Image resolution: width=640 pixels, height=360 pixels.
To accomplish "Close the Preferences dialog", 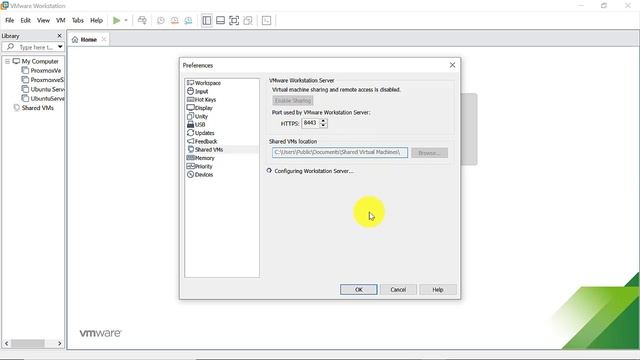I will 452,65.
